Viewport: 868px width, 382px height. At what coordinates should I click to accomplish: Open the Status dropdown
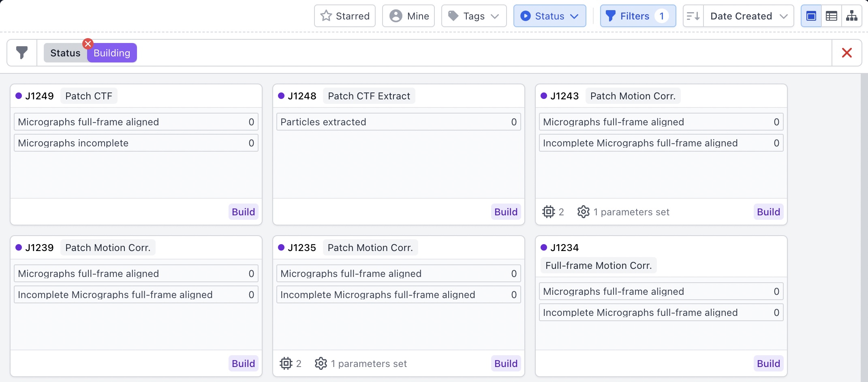click(x=549, y=16)
